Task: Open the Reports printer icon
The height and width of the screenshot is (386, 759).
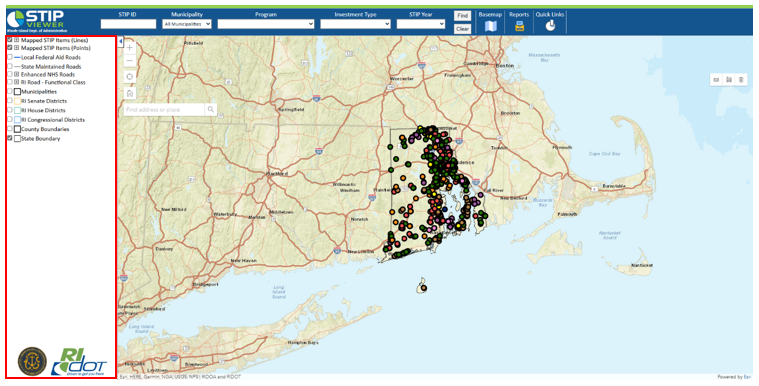Action: [519, 26]
